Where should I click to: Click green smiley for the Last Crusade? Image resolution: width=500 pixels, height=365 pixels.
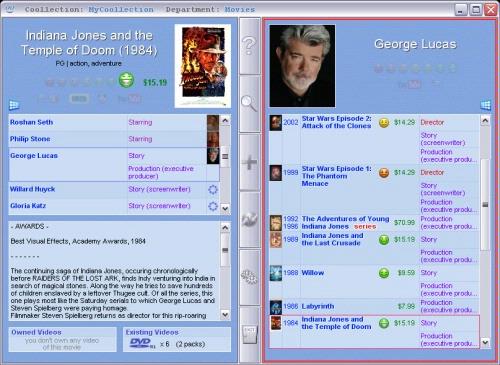pyautogui.click(x=384, y=239)
